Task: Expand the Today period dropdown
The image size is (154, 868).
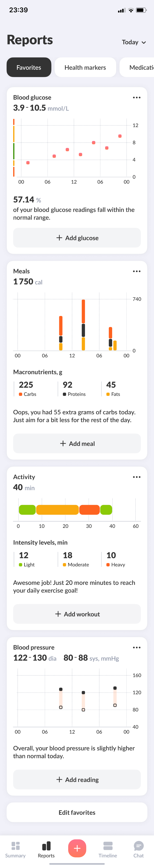Action: [134, 42]
